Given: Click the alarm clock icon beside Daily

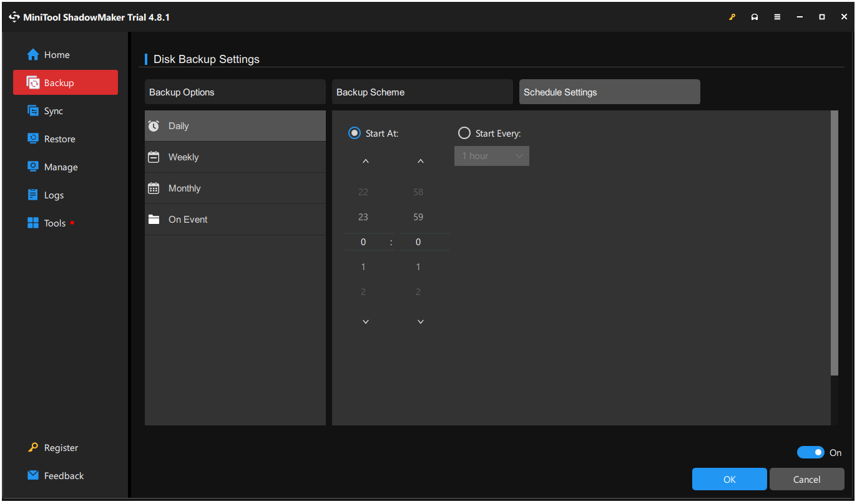Looking at the screenshot, I should coord(154,126).
